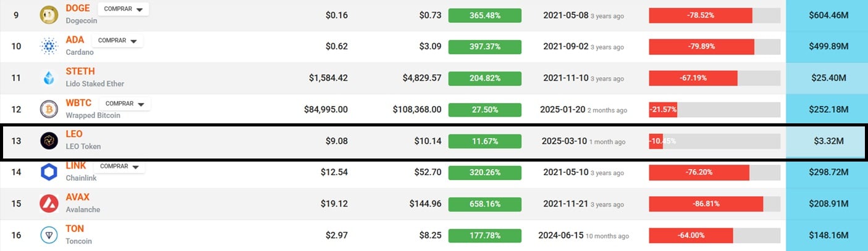Open the STETH ticker link
The height and width of the screenshot is (251, 868).
[x=80, y=72]
